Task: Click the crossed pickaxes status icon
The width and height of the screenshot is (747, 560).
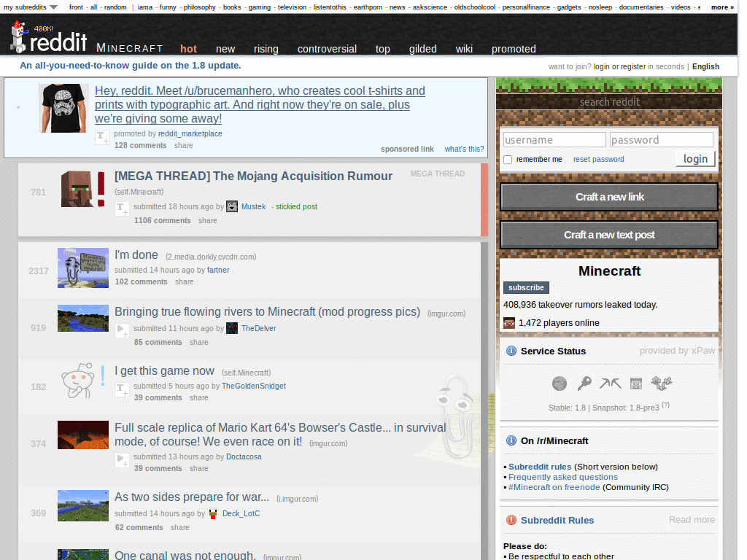Action: pos(611,384)
